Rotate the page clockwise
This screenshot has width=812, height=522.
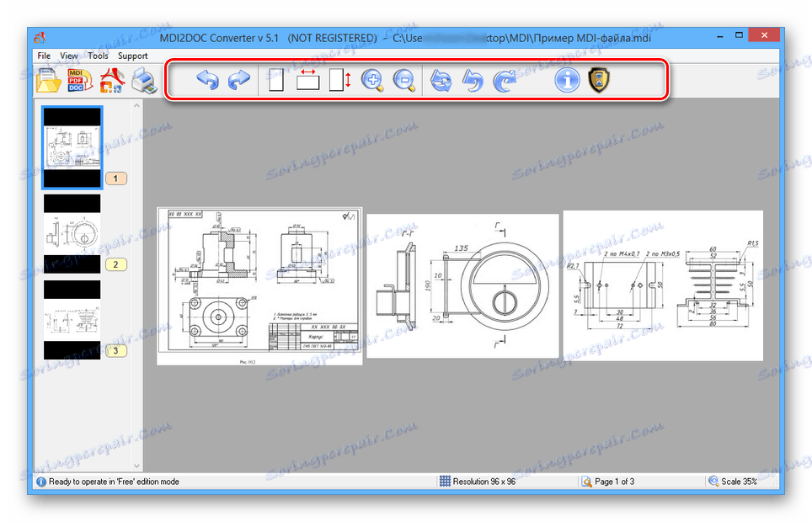point(504,79)
